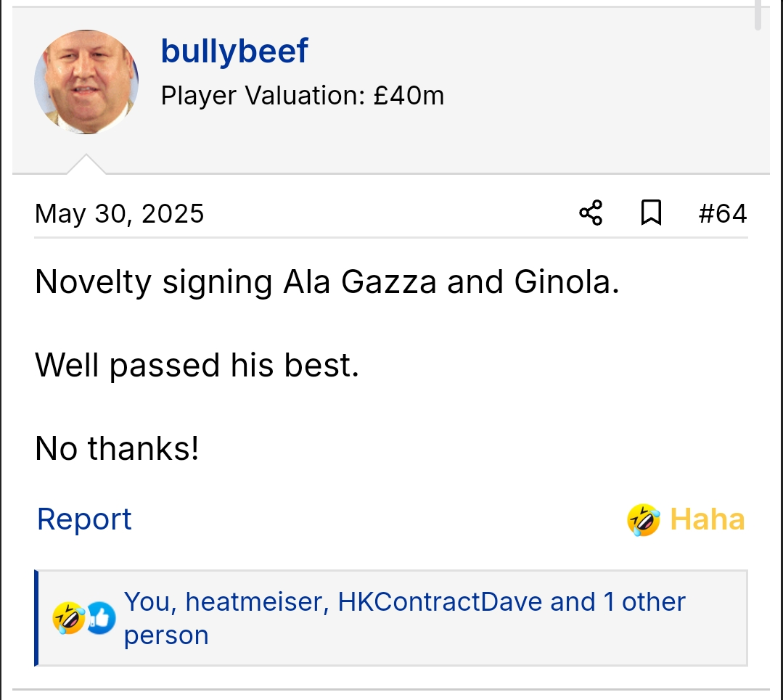Click the "Well passed his best." line

pos(197,365)
